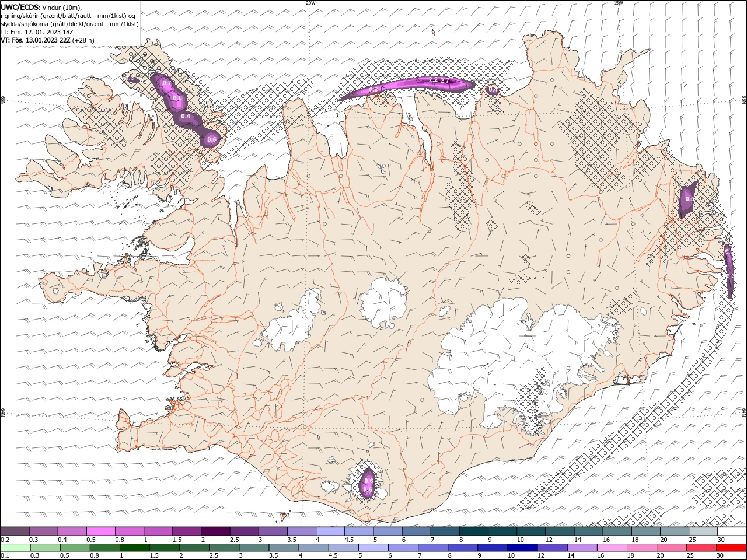The image size is (747, 560).
Task: Click the 'slydda/snjókoma (grátt/bleikt/grænt - mm/1klst)' line
Action: [69, 24]
